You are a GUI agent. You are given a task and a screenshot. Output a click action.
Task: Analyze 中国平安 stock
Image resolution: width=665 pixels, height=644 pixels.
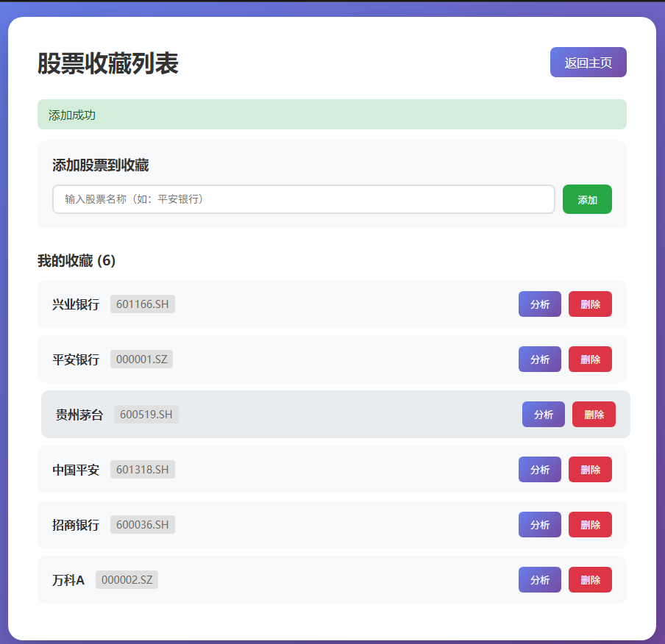coord(539,469)
